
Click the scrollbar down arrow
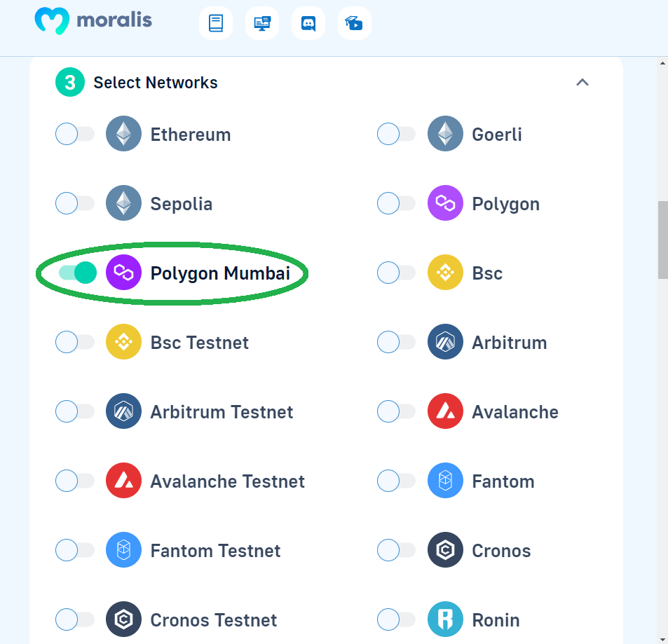coord(663,639)
